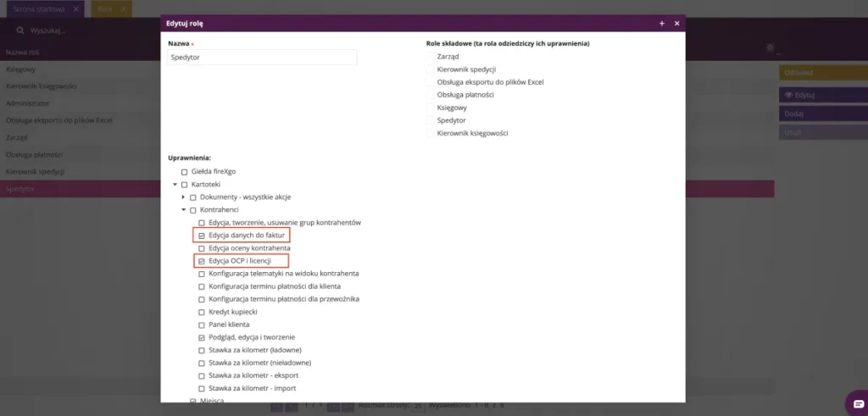Collapse the Kontrahenci tree node
Screen dimensions: 868x416
183,210
